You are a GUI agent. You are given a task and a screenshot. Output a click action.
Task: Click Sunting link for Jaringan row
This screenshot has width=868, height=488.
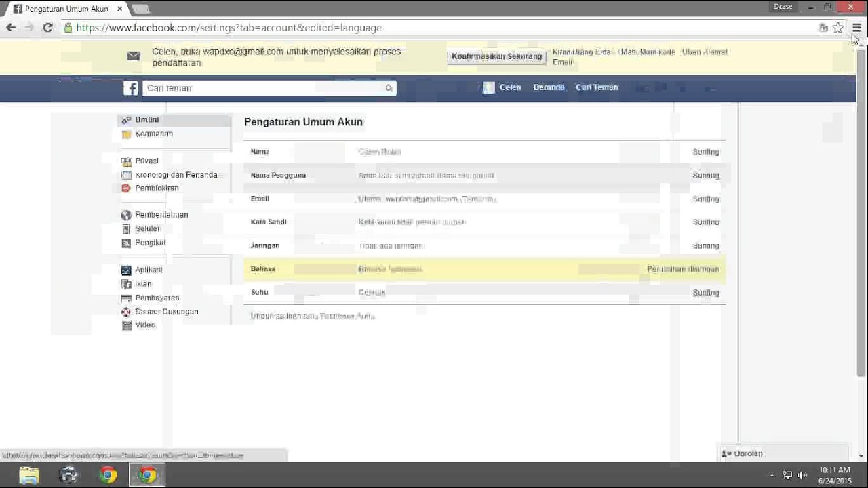click(705, 246)
